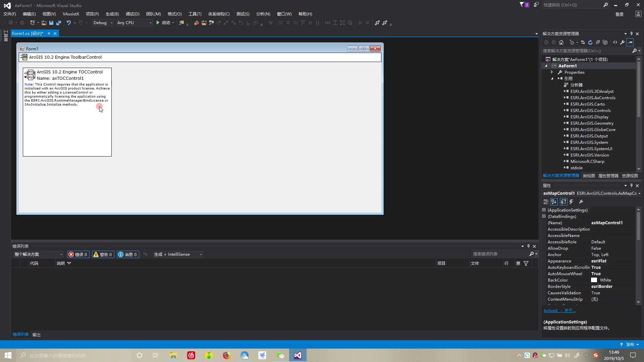
Task: Open the Any CPU platform dropdown
Action: coord(134,23)
